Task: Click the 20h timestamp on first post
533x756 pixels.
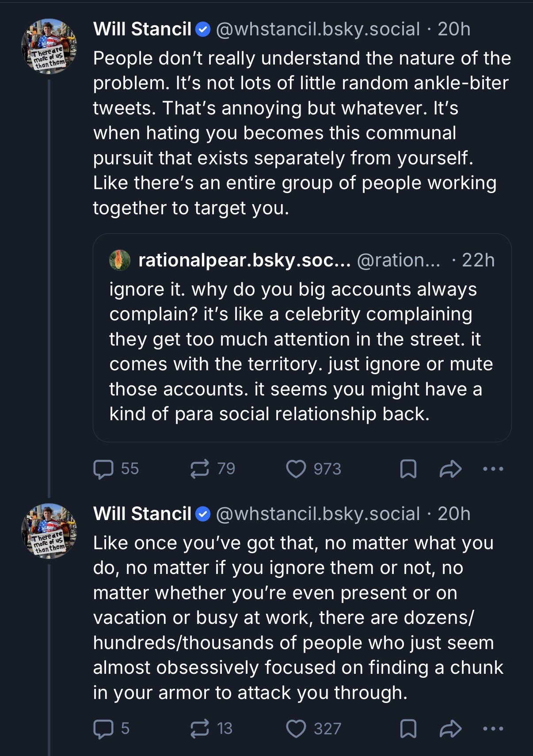Action: (x=454, y=29)
